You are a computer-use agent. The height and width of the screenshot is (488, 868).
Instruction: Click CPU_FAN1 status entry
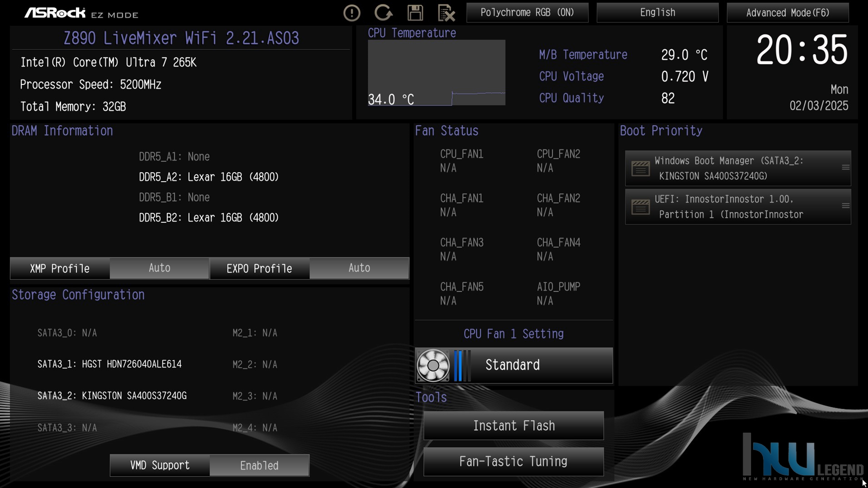462,161
